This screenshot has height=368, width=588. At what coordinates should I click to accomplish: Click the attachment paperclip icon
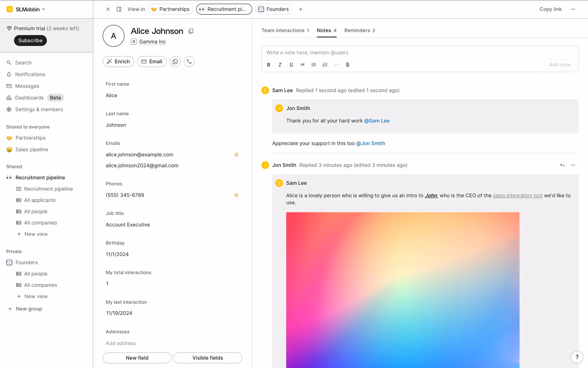pyautogui.click(x=348, y=65)
